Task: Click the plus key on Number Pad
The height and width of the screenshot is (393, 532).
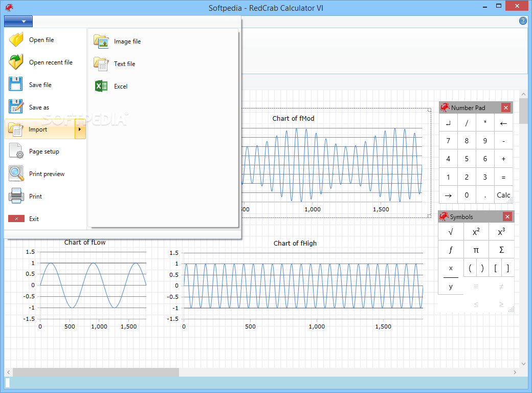Action: (x=503, y=159)
